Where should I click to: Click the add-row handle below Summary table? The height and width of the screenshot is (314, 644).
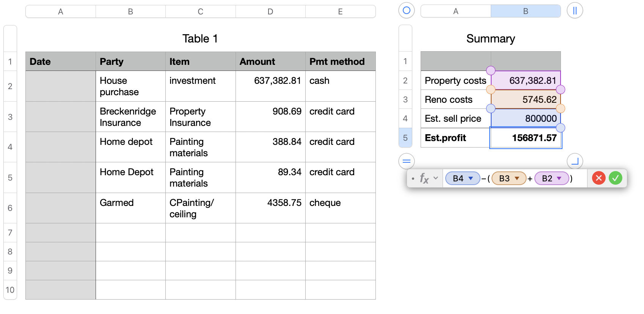(406, 161)
